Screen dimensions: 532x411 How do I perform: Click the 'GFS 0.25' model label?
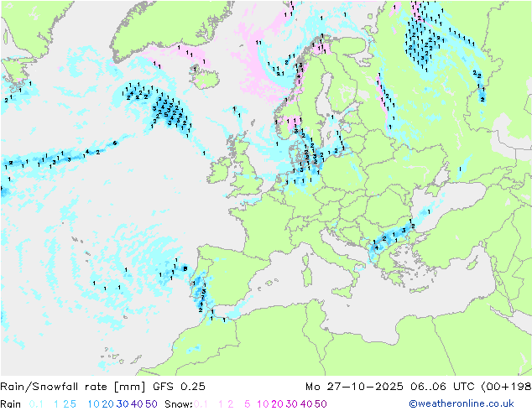[179, 387]
